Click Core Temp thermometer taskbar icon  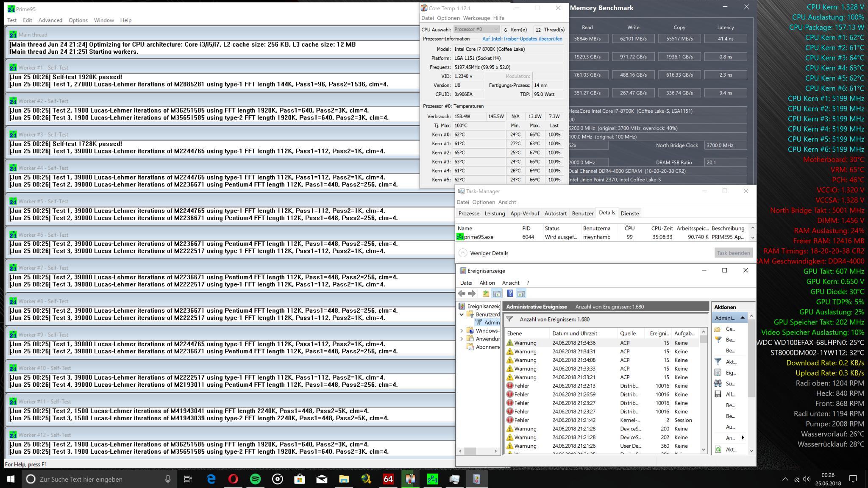click(410, 479)
